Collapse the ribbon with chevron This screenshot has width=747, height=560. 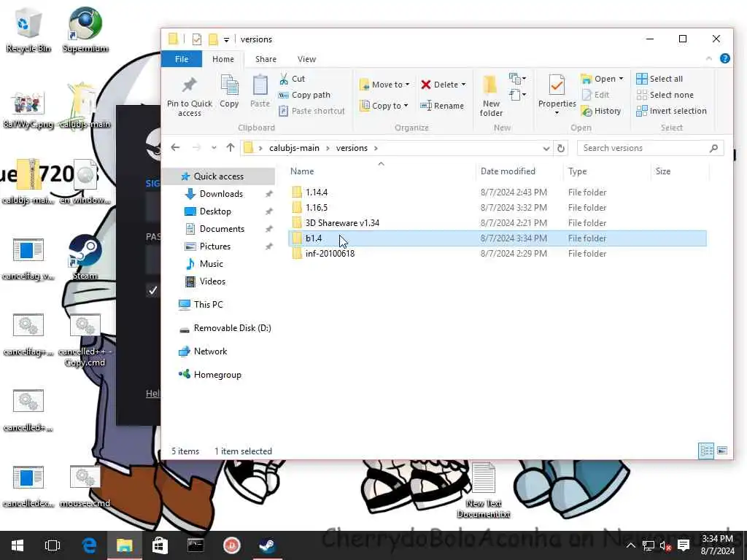tap(709, 58)
